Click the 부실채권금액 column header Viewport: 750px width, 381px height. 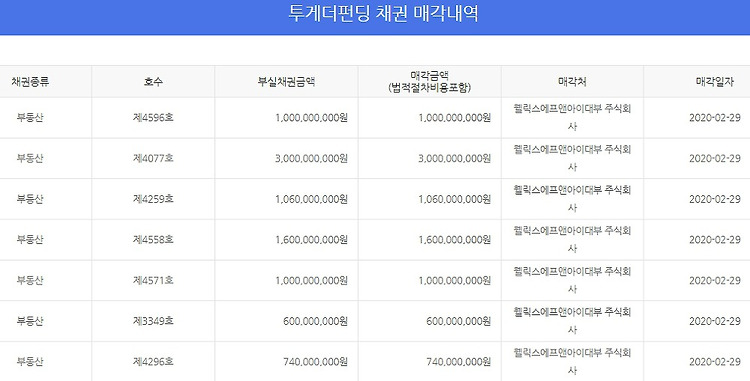pyautogui.click(x=286, y=82)
